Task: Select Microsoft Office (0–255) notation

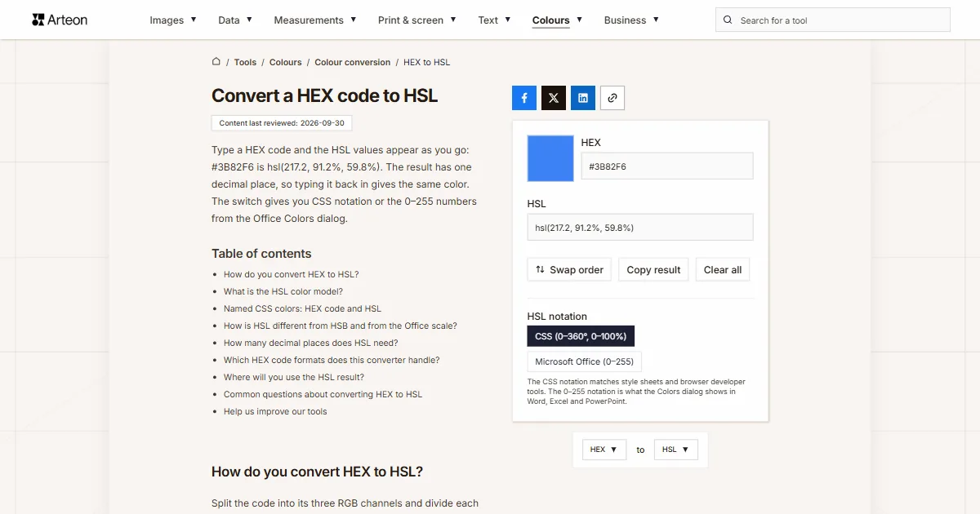Action: (x=585, y=361)
